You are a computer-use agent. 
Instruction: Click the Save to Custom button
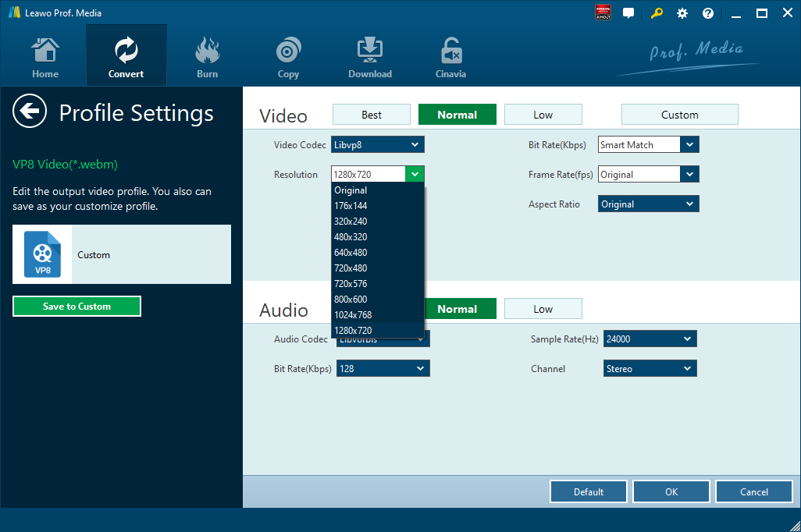[x=77, y=307]
